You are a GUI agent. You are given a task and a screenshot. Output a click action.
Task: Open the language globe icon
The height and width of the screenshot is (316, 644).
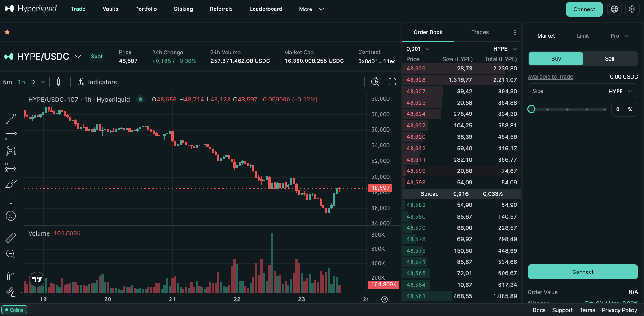coord(614,9)
